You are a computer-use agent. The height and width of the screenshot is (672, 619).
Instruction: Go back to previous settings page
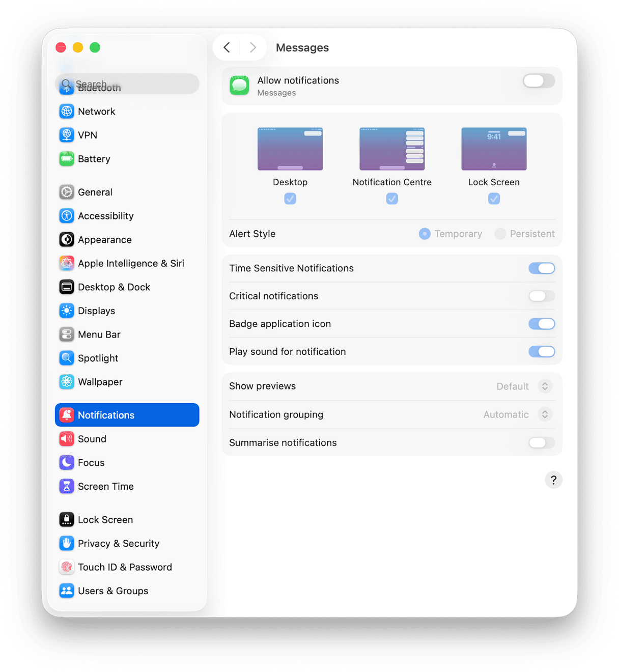[227, 48]
